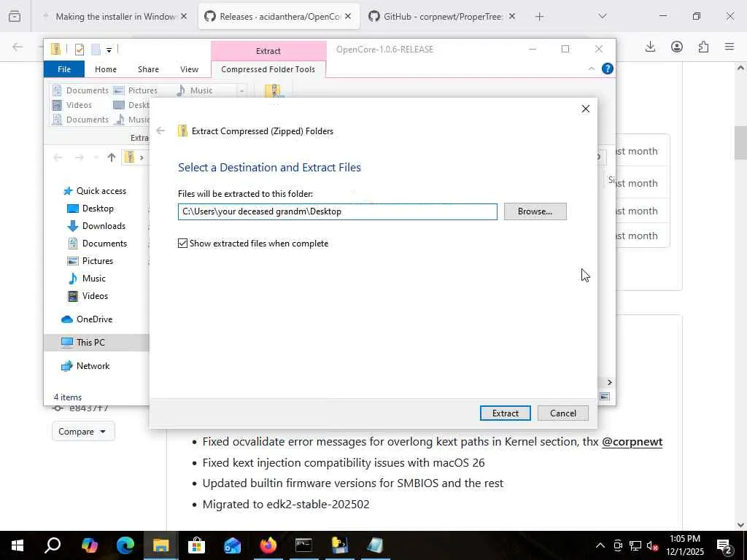Open the File menu in Explorer
Viewport: 747px width, 560px height.
point(64,69)
